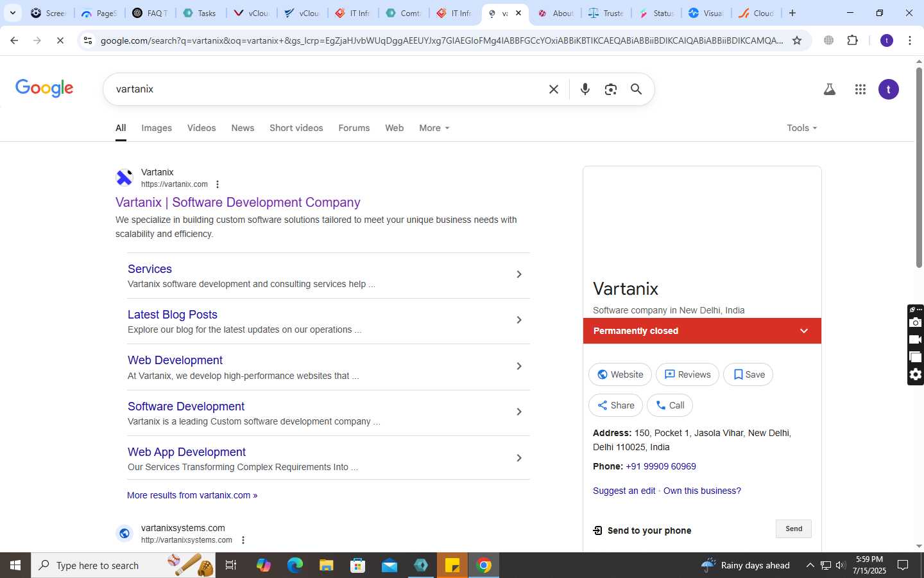This screenshot has width=924, height=578.
Task: Click the Reviews button
Action: tap(687, 374)
